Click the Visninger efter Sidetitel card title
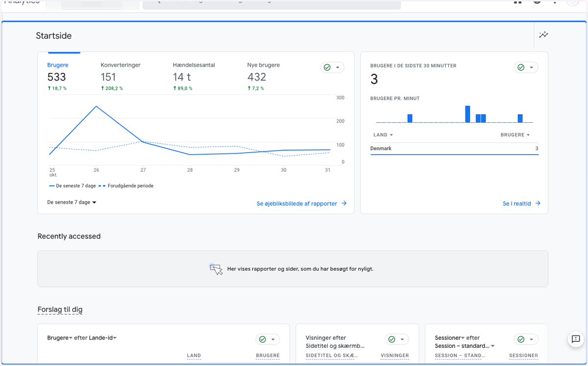The width and height of the screenshot is (588, 366). click(335, 342)
